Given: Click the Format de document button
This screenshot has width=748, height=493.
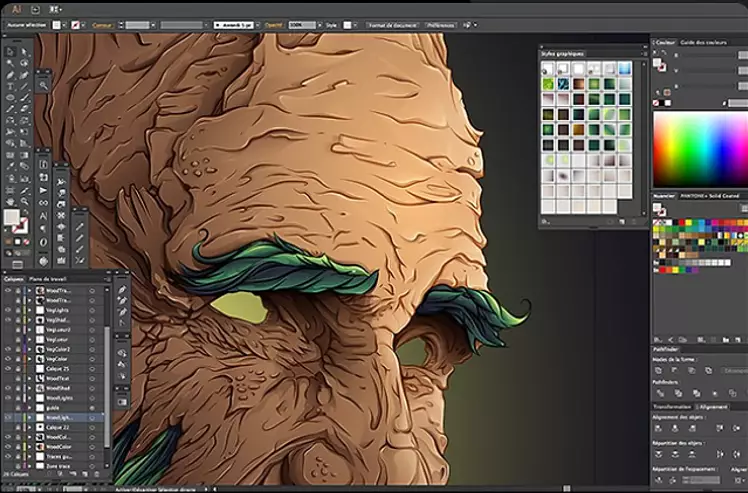Looking at the screenshot, I should [x=392, y=23].
